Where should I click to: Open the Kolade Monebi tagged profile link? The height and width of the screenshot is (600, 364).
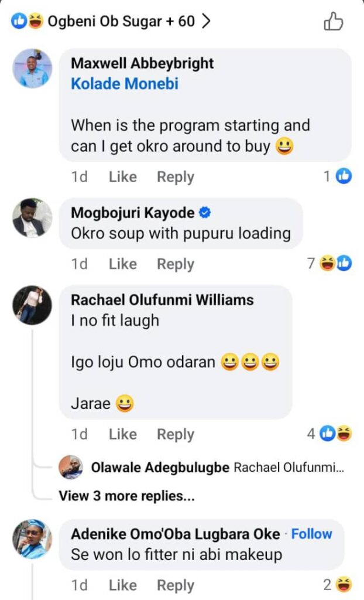[x=124, y=84]
